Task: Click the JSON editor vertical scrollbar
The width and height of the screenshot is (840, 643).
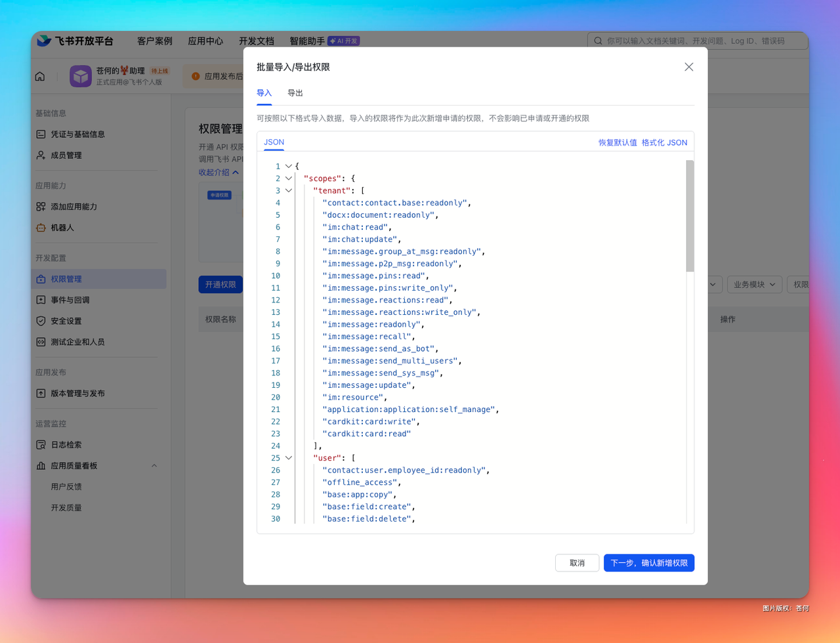Action: (690, 216)
